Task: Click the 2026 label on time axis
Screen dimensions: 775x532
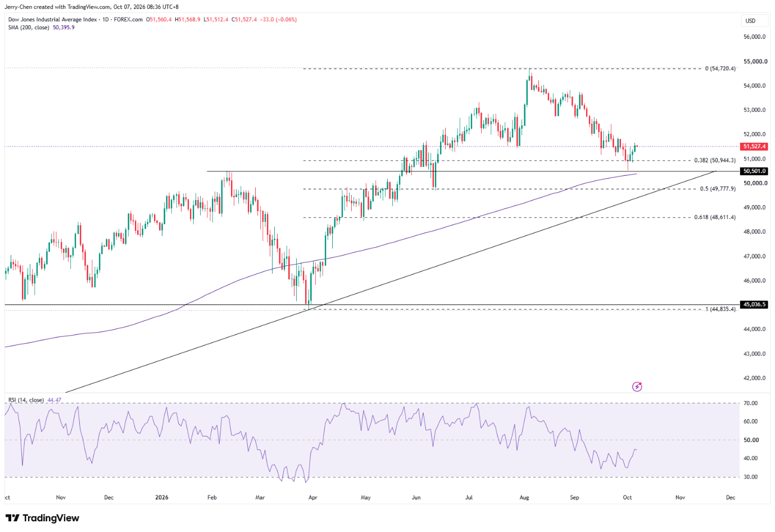Action: click(x=162, y=497)
